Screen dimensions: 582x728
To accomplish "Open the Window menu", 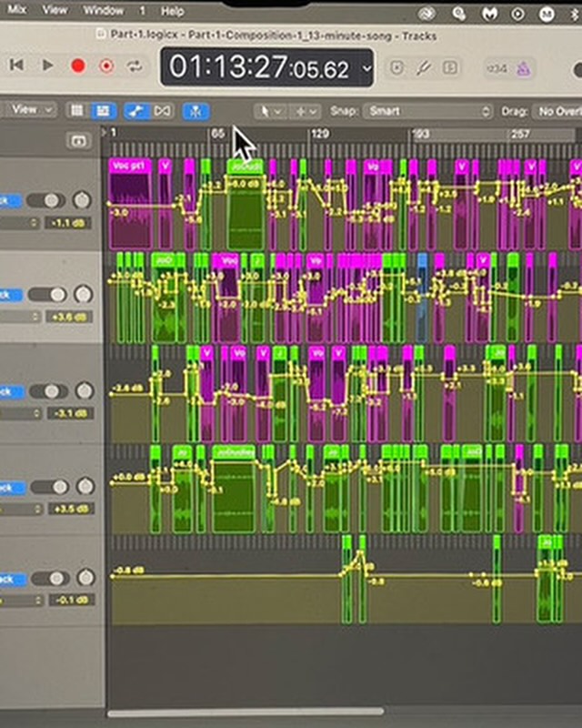I will [103, 10].
